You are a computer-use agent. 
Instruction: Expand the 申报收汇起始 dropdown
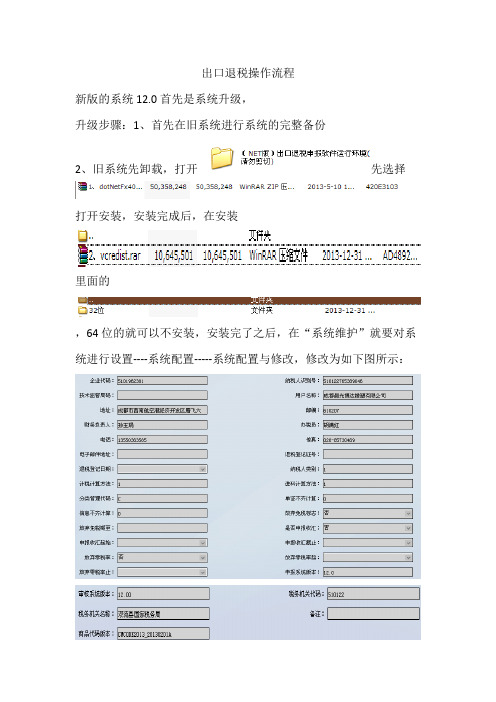click(203, 543)
